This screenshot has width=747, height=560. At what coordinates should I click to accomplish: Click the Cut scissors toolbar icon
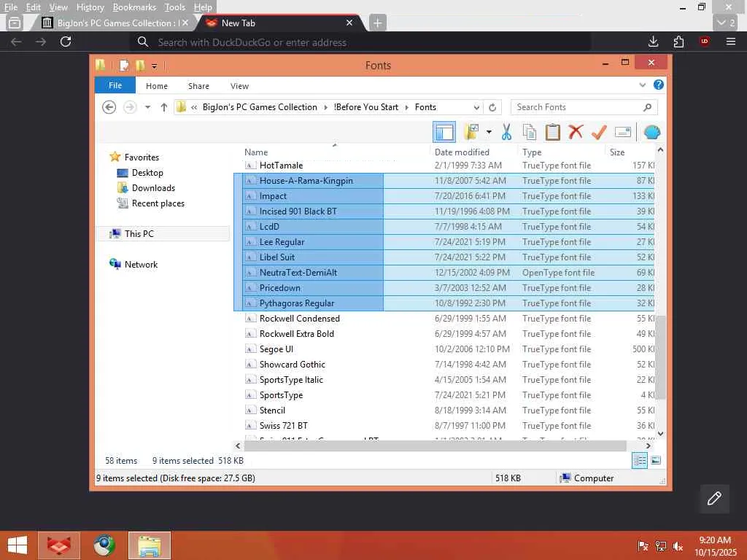(x=506, y=132)
